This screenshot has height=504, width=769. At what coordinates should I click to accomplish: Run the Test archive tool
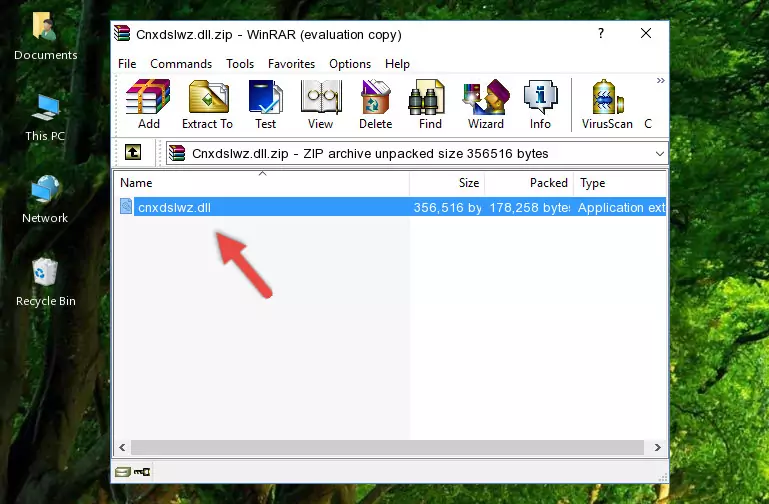tap(265, 104)
